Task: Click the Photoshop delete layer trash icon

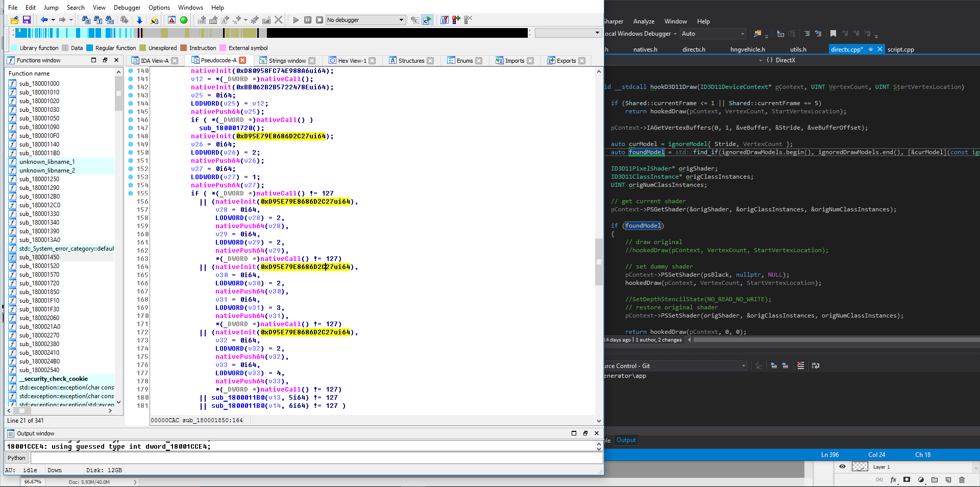Action: [962, 480]
